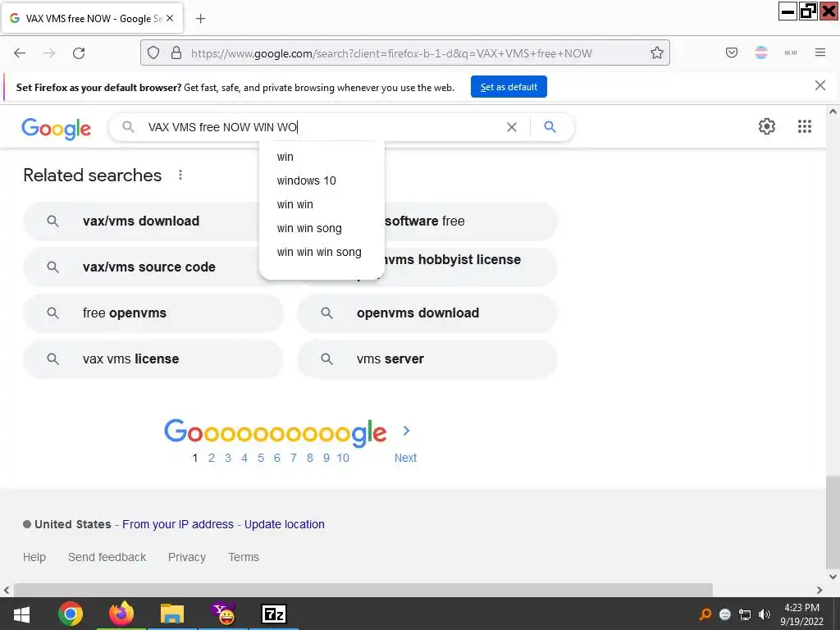Go to results page 6
The width and height of the screenshot is (840, 630).
(x=277, y=458)
